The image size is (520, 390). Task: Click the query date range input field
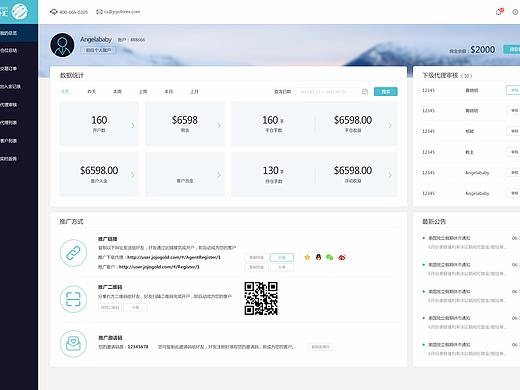[x=333, y=92]
